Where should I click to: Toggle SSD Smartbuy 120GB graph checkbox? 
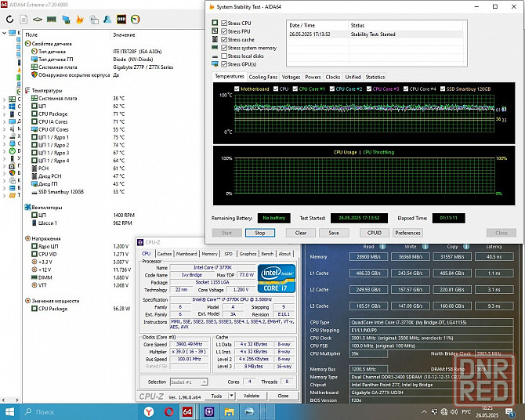(443, 89)
